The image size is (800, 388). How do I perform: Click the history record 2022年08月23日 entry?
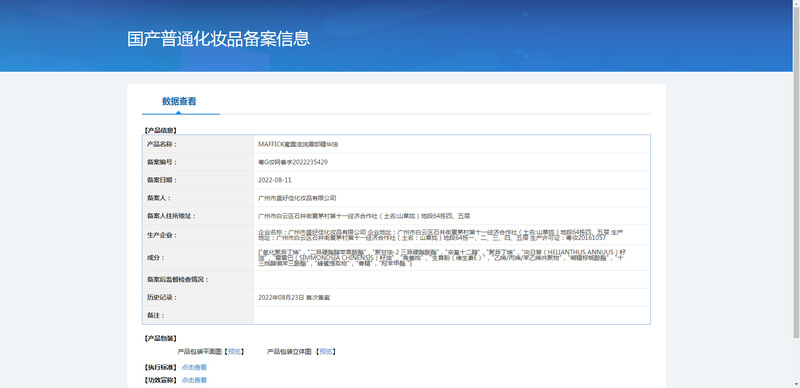[294, 297]
